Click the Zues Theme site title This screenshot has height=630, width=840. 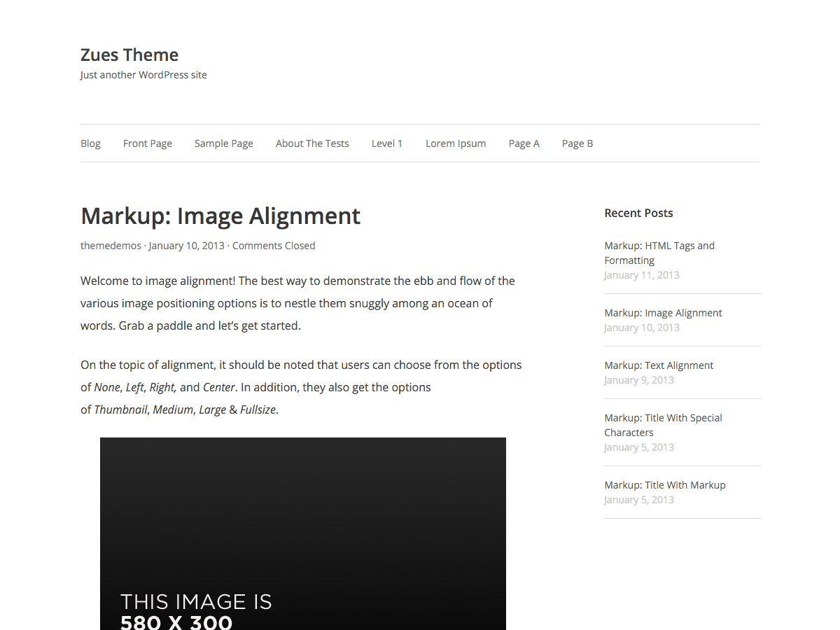pos(129,55)
